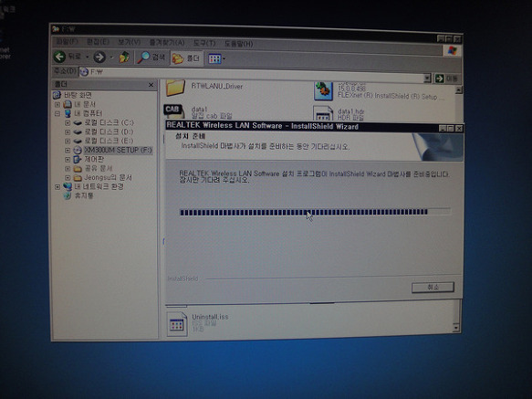Image resolution: width=532 pixels, height=399 pixels.
Task: Expand the Local Disk (C:) node
Action: click(x=68, y=122)
